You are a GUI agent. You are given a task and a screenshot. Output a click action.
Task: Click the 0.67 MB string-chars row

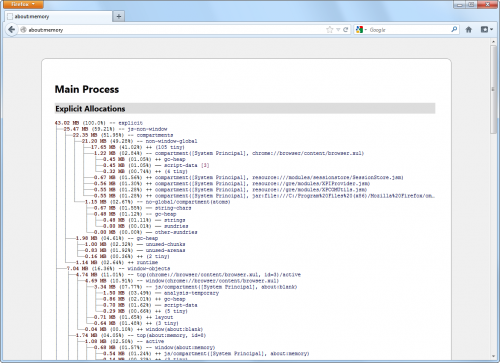(142, 208)
